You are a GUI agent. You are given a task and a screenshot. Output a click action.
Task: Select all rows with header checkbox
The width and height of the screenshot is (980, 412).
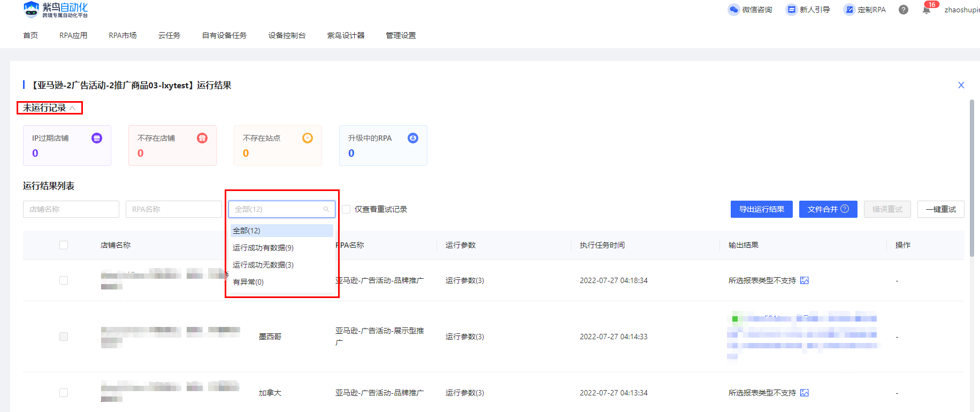(64, 245)
